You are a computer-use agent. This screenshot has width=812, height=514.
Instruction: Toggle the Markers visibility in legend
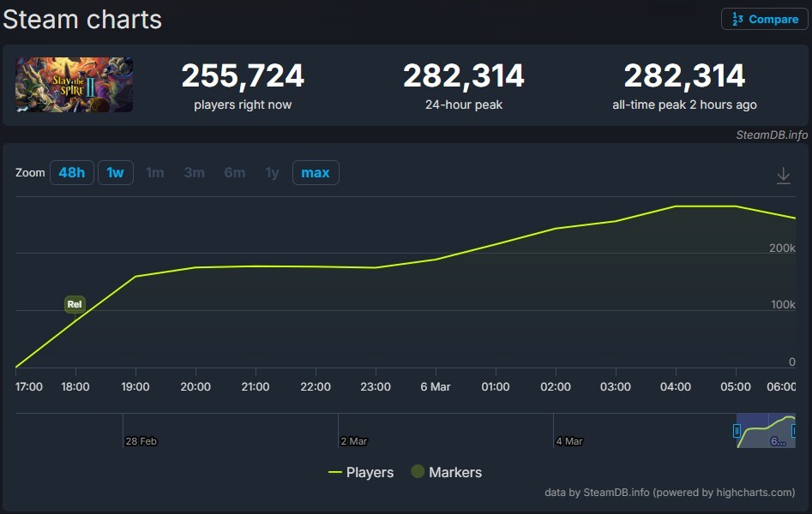pyautogui.click(x=454, y=472)
